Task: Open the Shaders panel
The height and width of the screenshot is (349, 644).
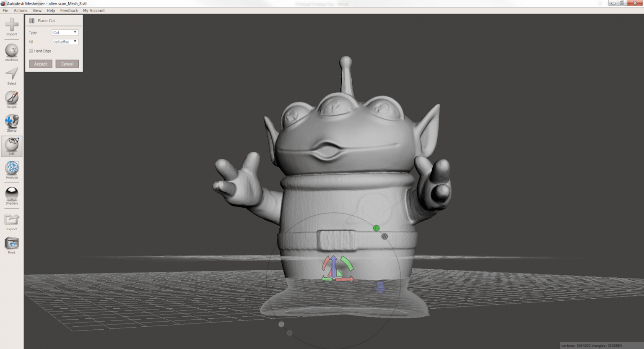Action: tap(12, 195)
